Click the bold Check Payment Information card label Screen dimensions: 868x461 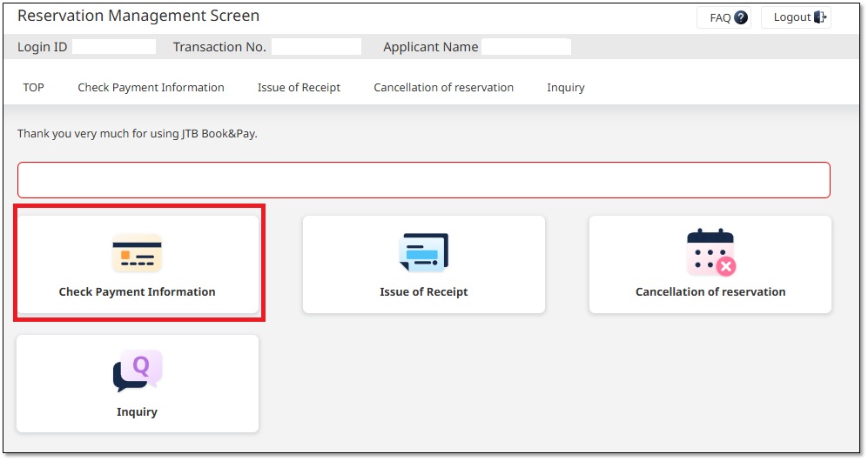(137, 292)
